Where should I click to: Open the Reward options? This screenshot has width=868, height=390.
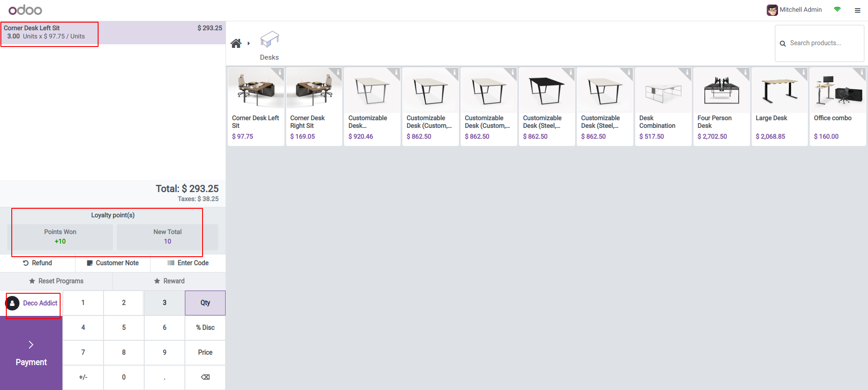[169, 281]
